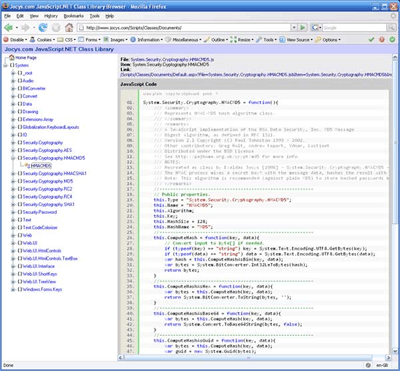
Task: Click the braces icon beside Web.UI.Interface
Action: pos(20,266)
